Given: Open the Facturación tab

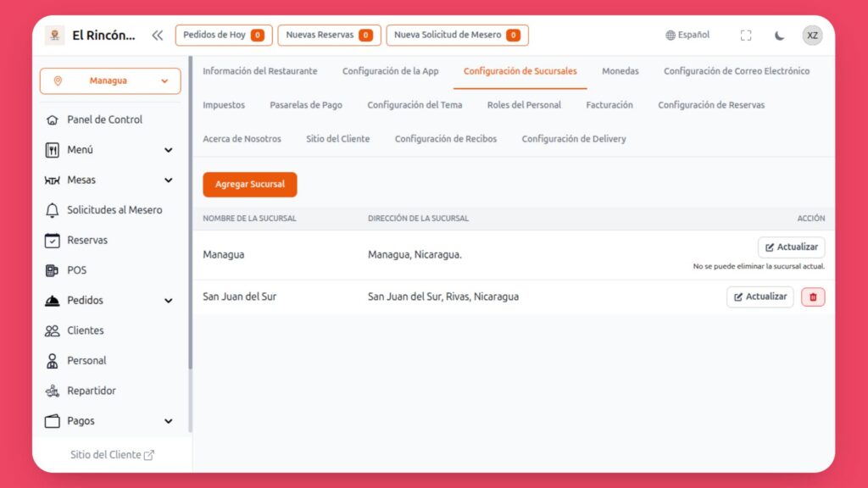Looking at the screenshot, I should click(609, 105).
